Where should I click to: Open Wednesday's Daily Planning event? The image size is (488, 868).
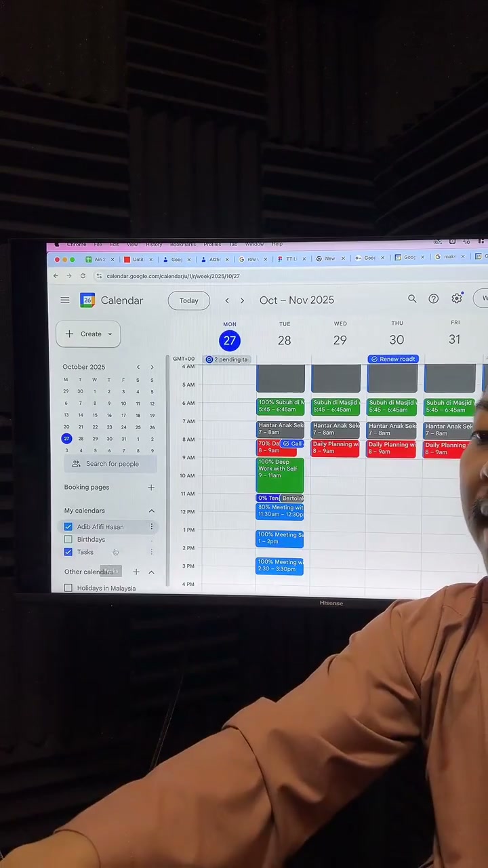click(x=335, y=448)
